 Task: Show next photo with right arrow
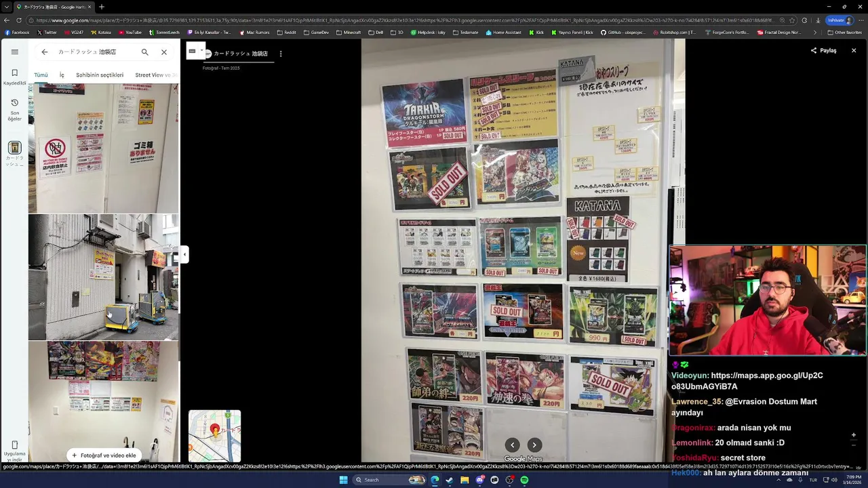point(534,445)
